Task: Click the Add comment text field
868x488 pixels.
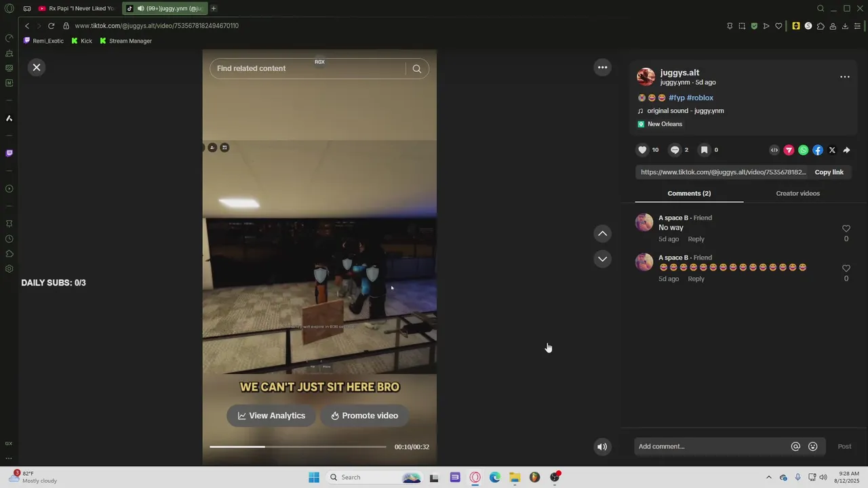Action: click(712, 446)
